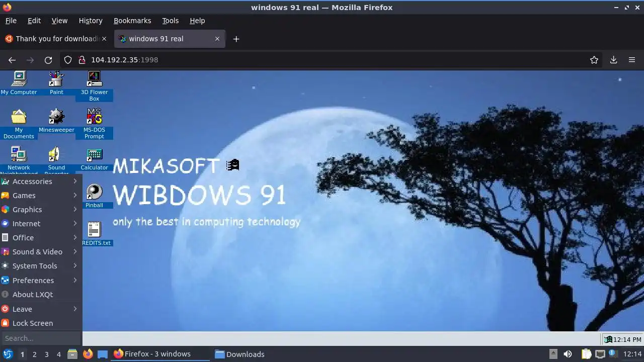Reload the current page
This screenshot has height=362, width=644.
[x=48, y=60]
